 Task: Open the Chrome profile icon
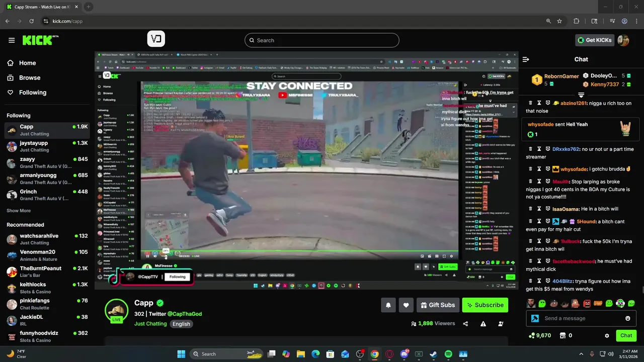coord(624,21)
